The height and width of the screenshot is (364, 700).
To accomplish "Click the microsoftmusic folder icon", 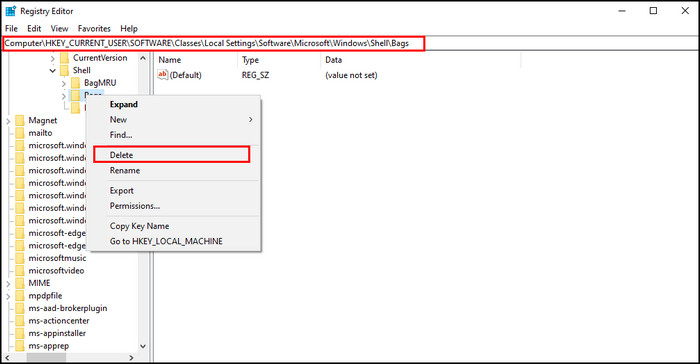I will coord(20,258).
